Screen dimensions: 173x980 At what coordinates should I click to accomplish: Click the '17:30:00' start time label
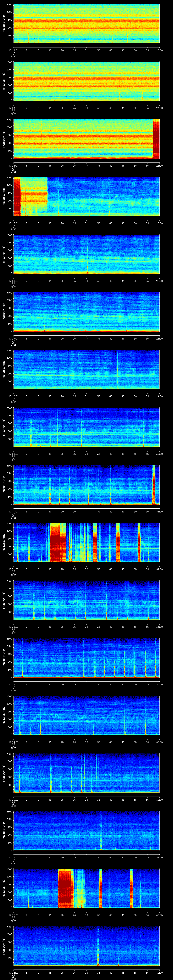(13, 511)
